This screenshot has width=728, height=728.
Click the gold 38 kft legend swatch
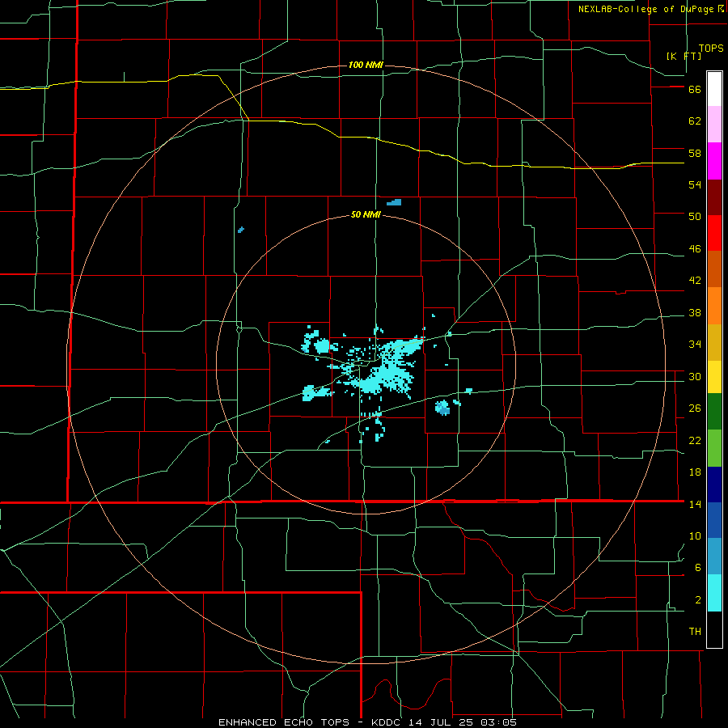(x=714, y=342)
